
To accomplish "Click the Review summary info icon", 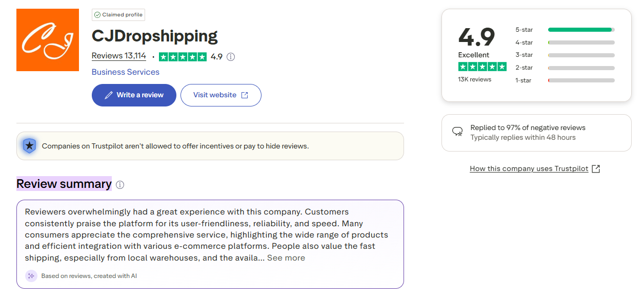I will pos(120,185).
